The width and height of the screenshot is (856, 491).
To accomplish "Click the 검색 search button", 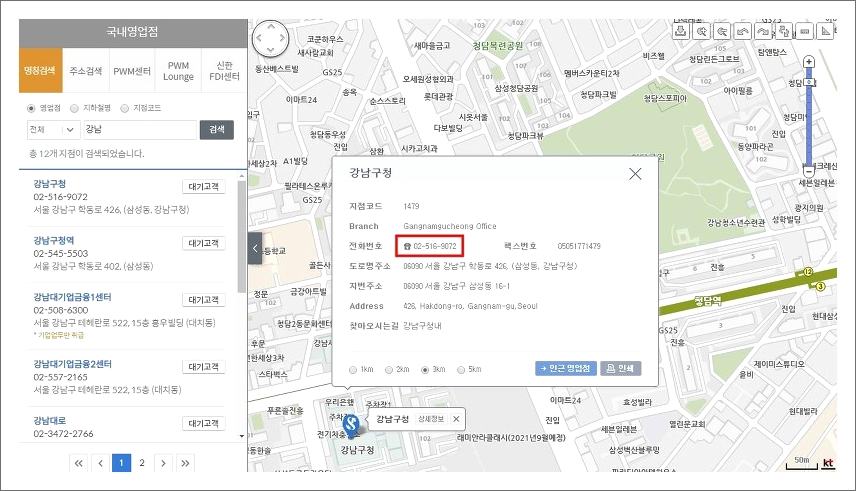I will (217, 129).
